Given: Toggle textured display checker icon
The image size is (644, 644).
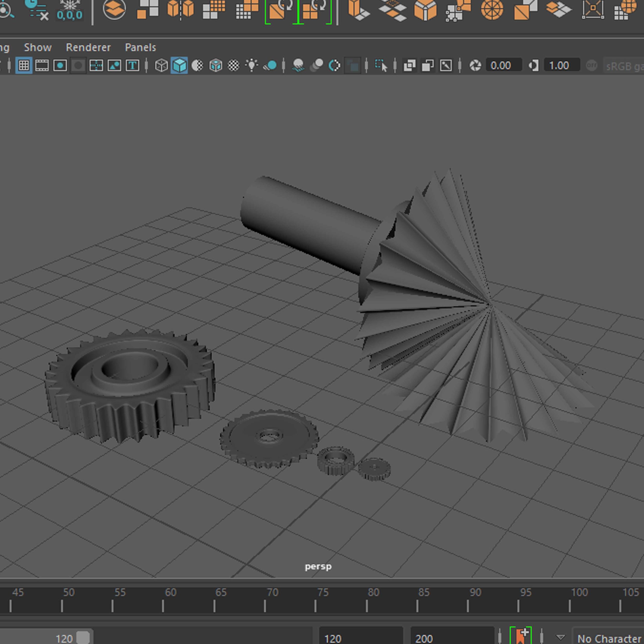Looking at the screenshot, I should coord(233,65).
